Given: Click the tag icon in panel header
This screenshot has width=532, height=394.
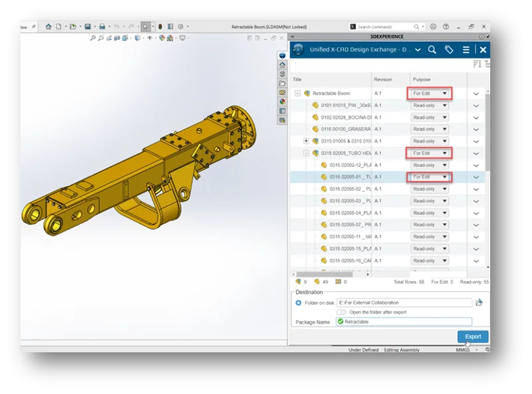Looking at the screenshot, I should [449, 50].
